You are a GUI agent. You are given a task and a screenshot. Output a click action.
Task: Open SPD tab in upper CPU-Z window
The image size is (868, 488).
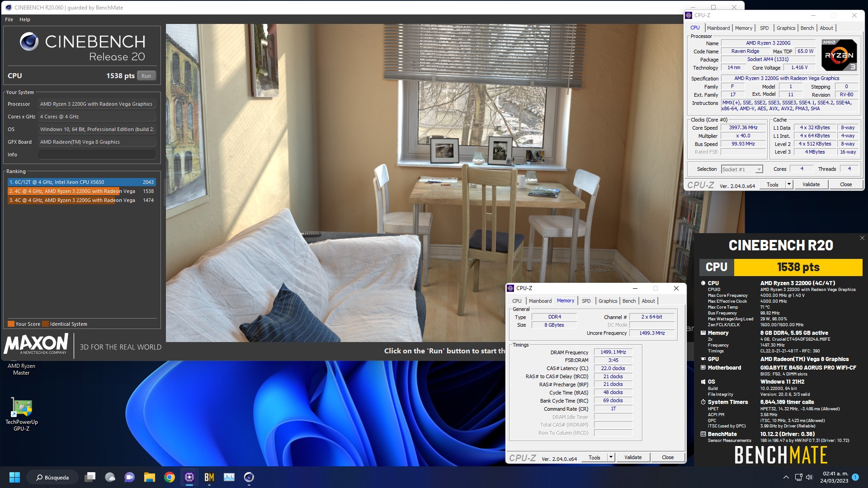click(x=764, y=28)
